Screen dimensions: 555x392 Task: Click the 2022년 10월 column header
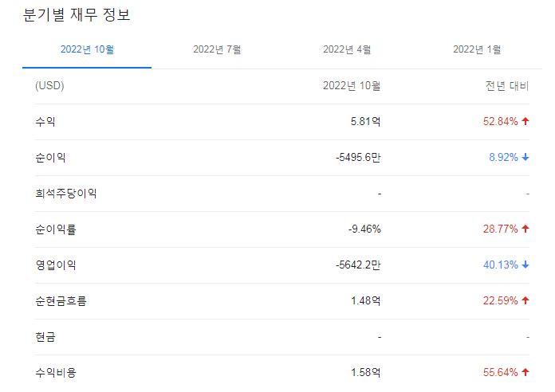coord(352,85)
